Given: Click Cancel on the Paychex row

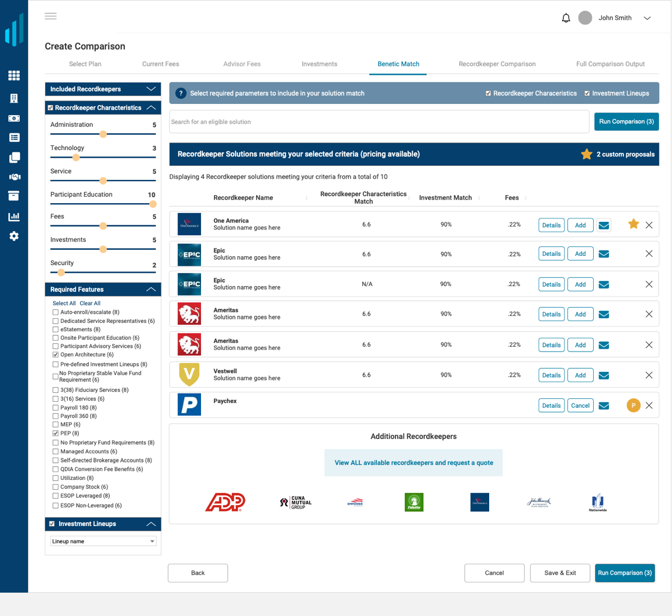Looking at the screenshot, I should (580, 406).
